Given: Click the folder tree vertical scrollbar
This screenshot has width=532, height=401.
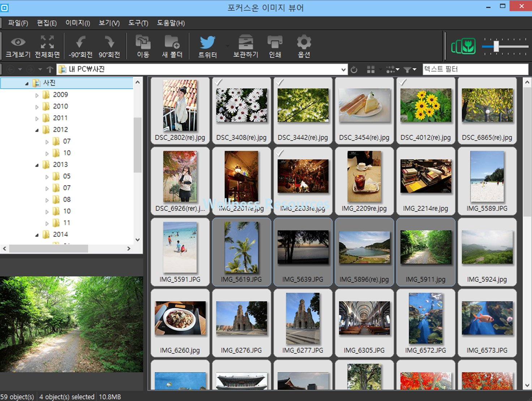Looking at the screenshot, I should coord(137,145).
